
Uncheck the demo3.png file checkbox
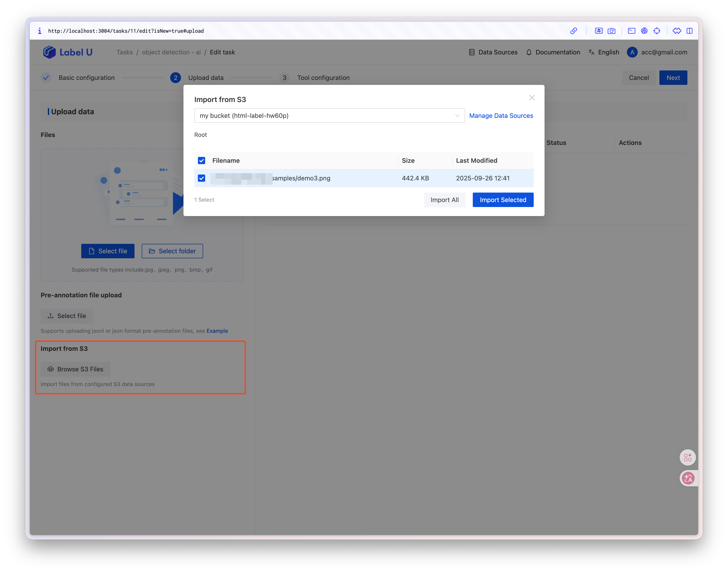coord(201,178)
